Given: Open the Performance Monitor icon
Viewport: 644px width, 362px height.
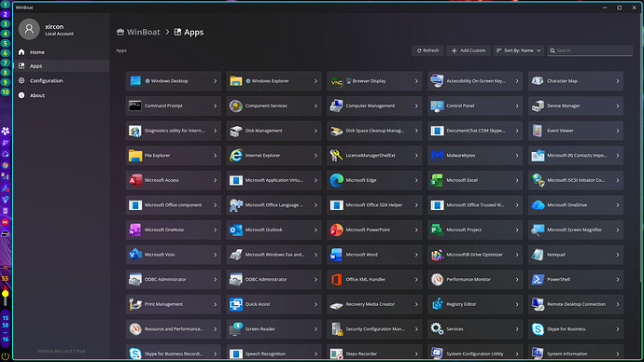Looking at the screenshot, I should pyautogui.click(x=437, y=279).
